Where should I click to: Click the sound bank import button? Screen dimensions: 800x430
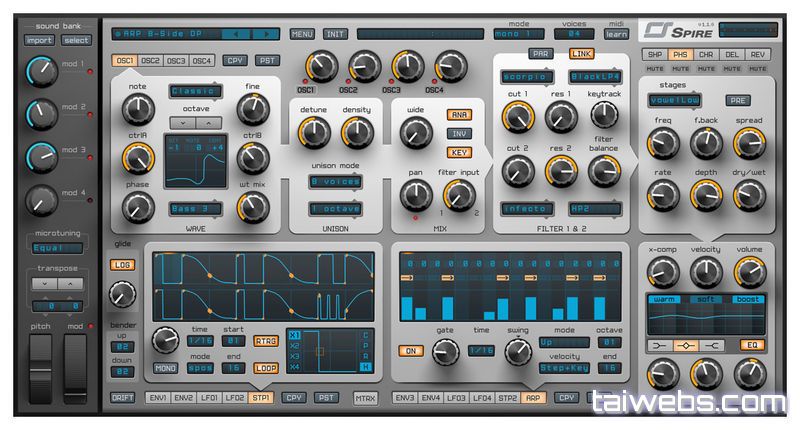pos(39,40)
